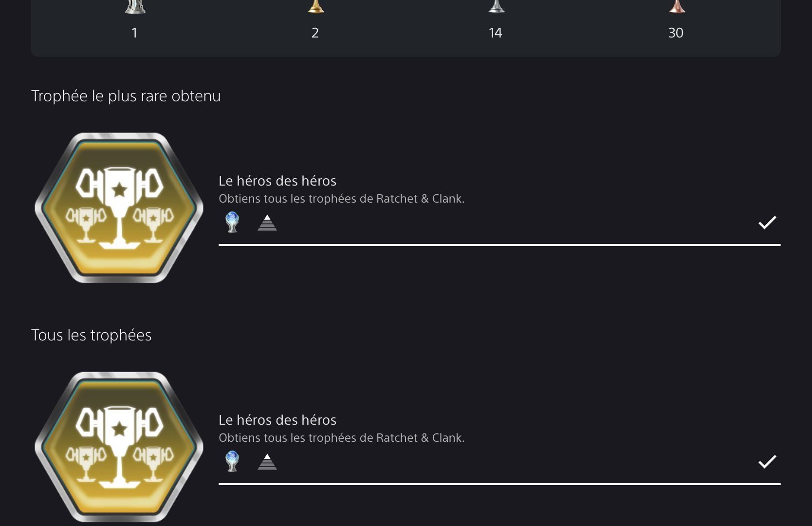Click the platinum trophy count icon above 1
Image resolution: width=812 pixels, height=526 pixels.
tap(135, 7)
